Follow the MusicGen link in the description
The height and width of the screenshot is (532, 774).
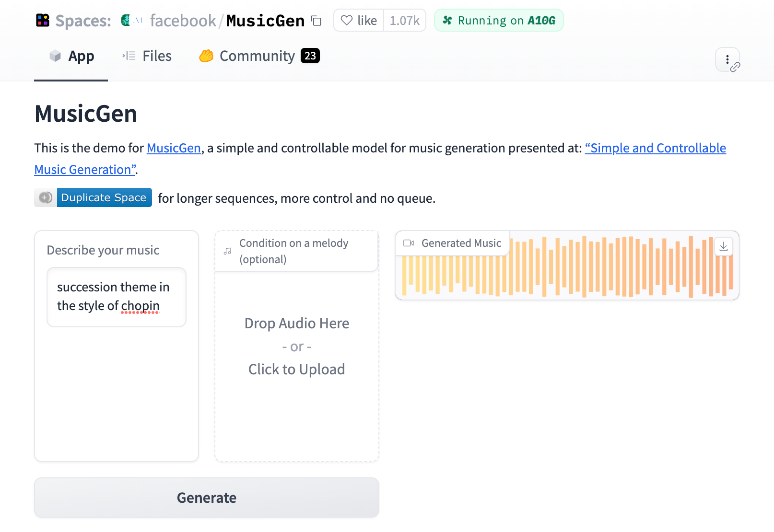[174, 148]
